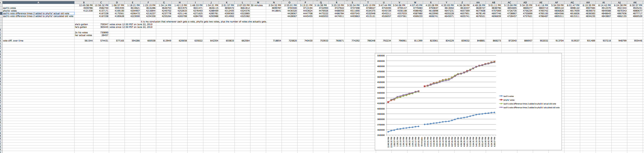Viewport: 644px width, 153px height.
Task: Click the red square marker for phyllis' votes in the legend
Action: [501, 100]
